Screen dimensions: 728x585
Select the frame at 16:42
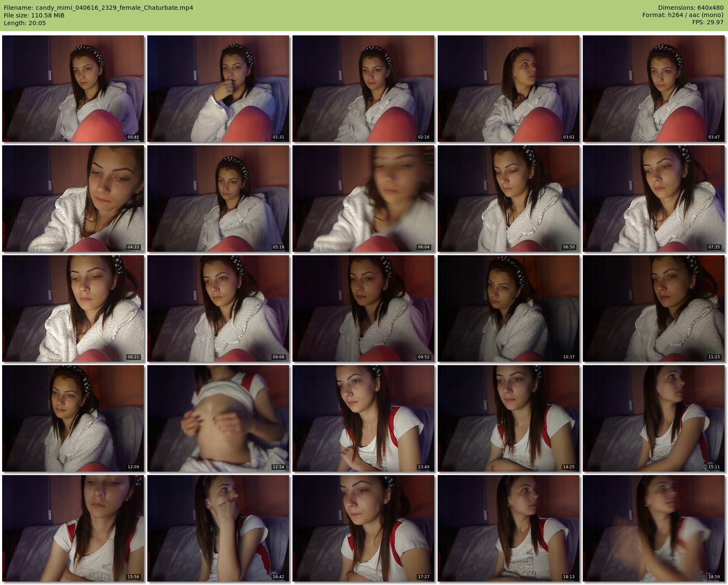click(x=218, y=528)
